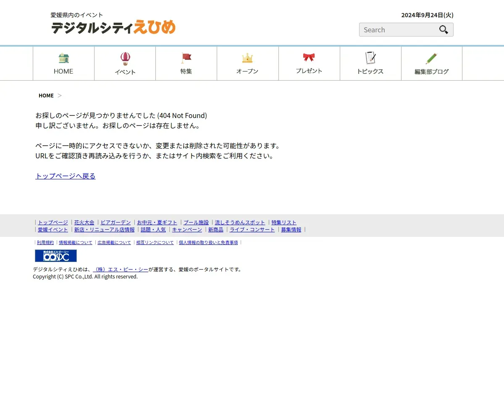The height and width of the screenshot is (420, 504).
Task: Open footer ライブ・コンサート link
Action: point(252,230)
